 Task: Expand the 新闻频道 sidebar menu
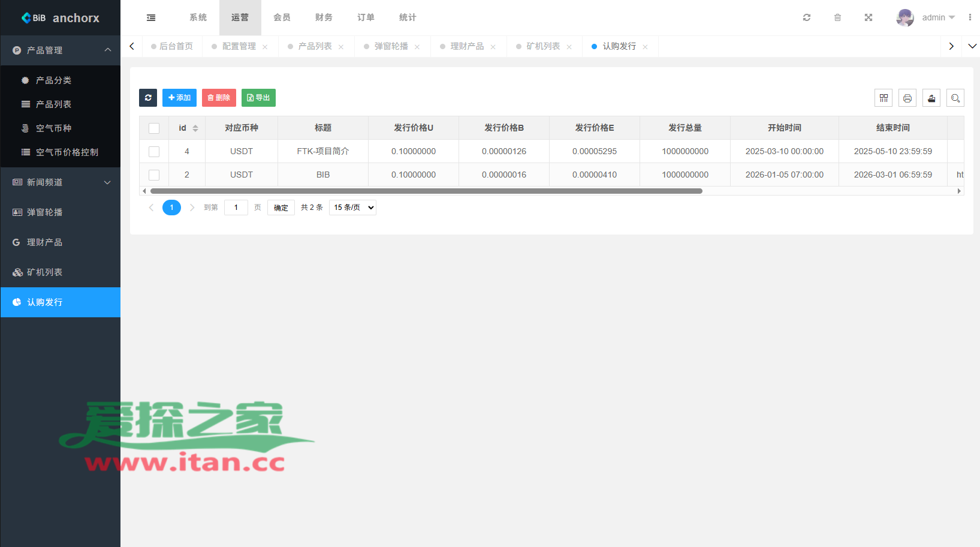point(60,182)
